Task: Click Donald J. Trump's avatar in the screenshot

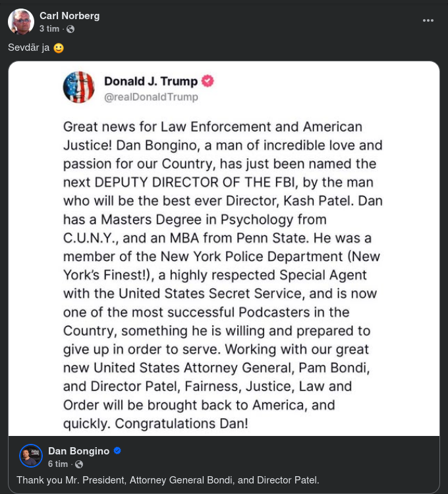Action: pyautogui.click(x=79, y=87)
